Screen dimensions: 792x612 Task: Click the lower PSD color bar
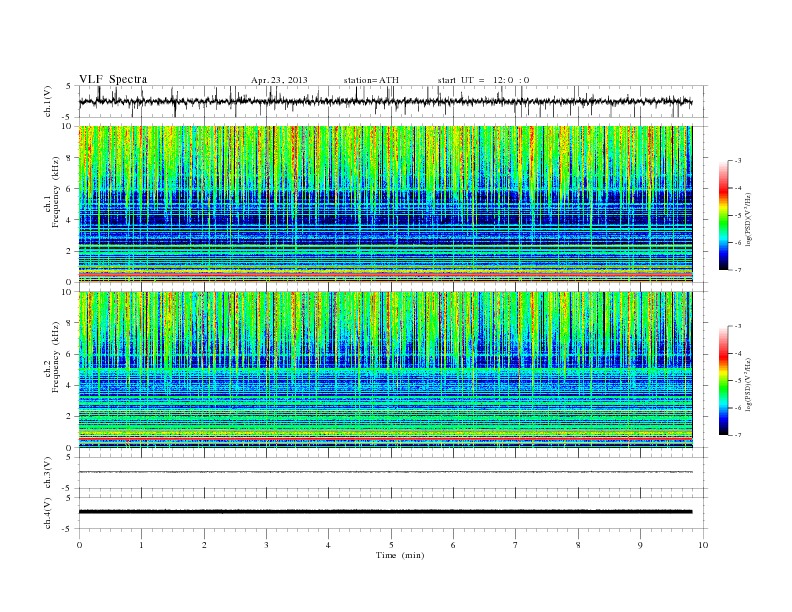tap(723, 380)
